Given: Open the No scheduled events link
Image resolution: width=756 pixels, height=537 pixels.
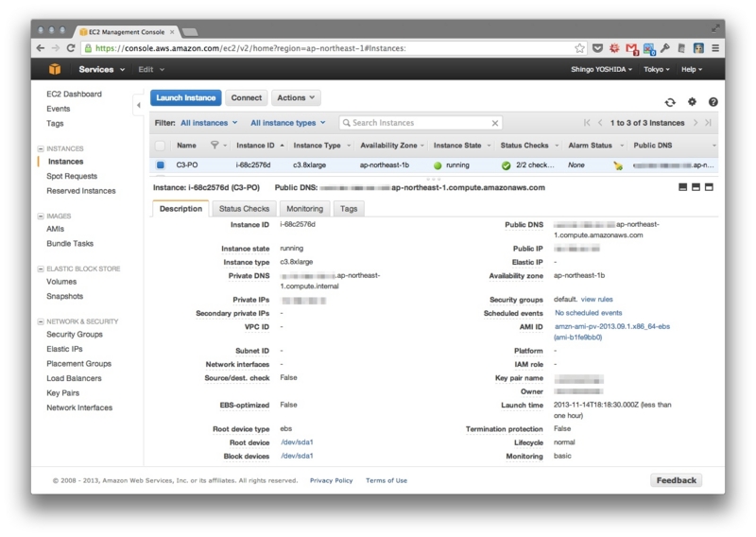Looking at the screenshot, I should coord(588,313).
